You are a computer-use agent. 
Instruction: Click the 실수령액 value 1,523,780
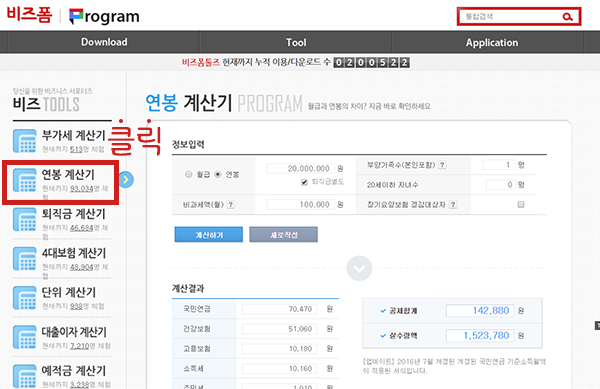tap(480, 335)
